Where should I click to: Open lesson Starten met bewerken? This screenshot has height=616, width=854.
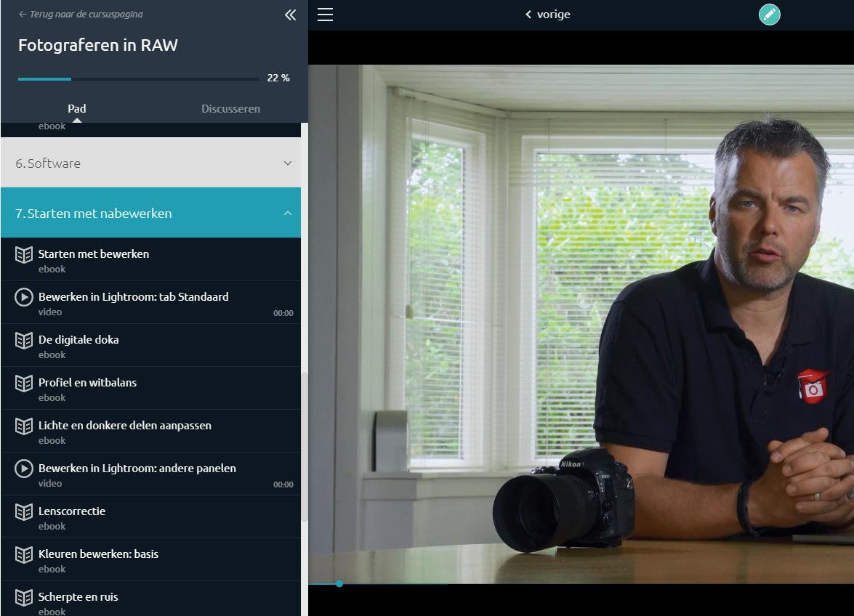click(x=151, y=259)
